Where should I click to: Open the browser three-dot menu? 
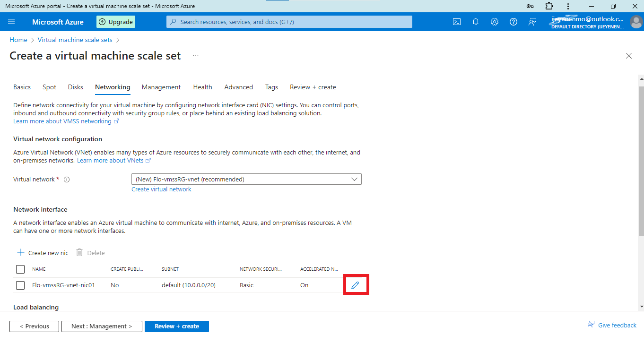click(x=567, y=6)
